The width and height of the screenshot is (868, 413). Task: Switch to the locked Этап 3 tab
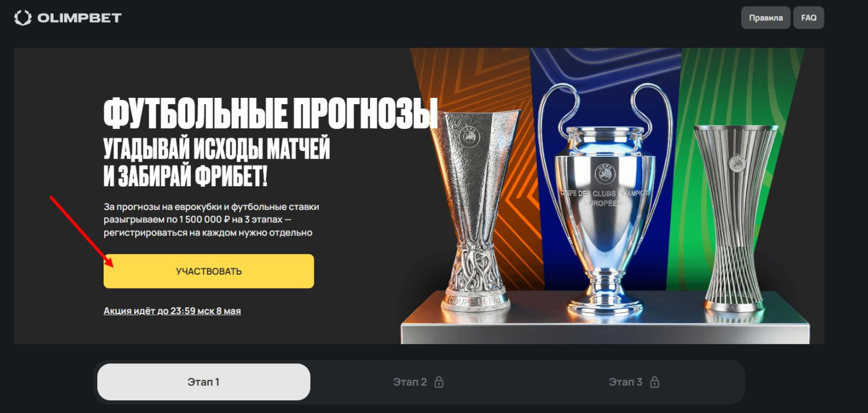(x=634, y=382)
